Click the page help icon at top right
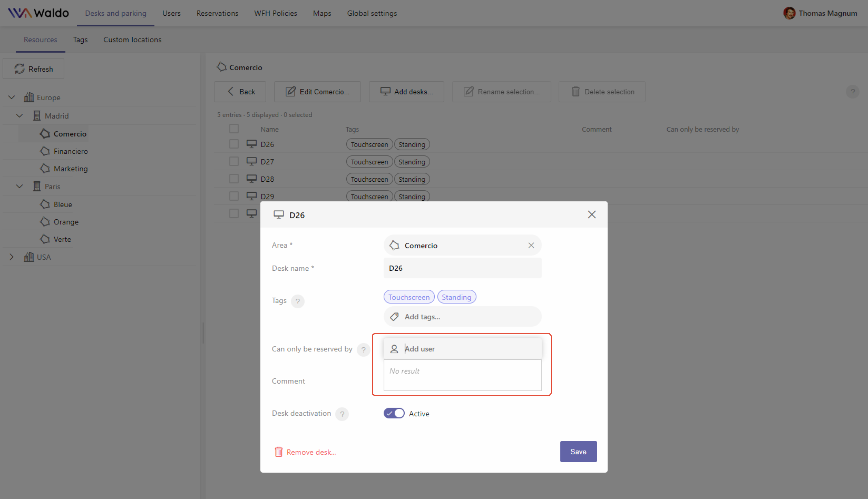The image size is (868, 499). pos(853,92)
